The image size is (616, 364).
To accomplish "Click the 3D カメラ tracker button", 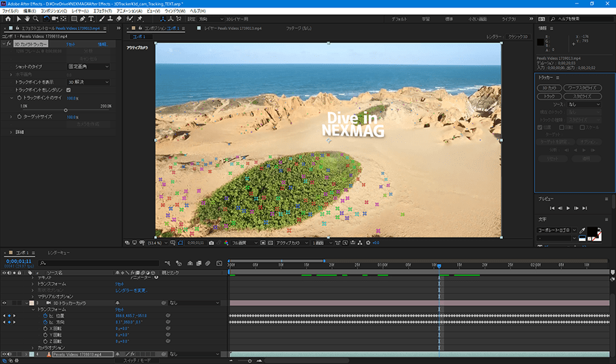I will [550, 88].
